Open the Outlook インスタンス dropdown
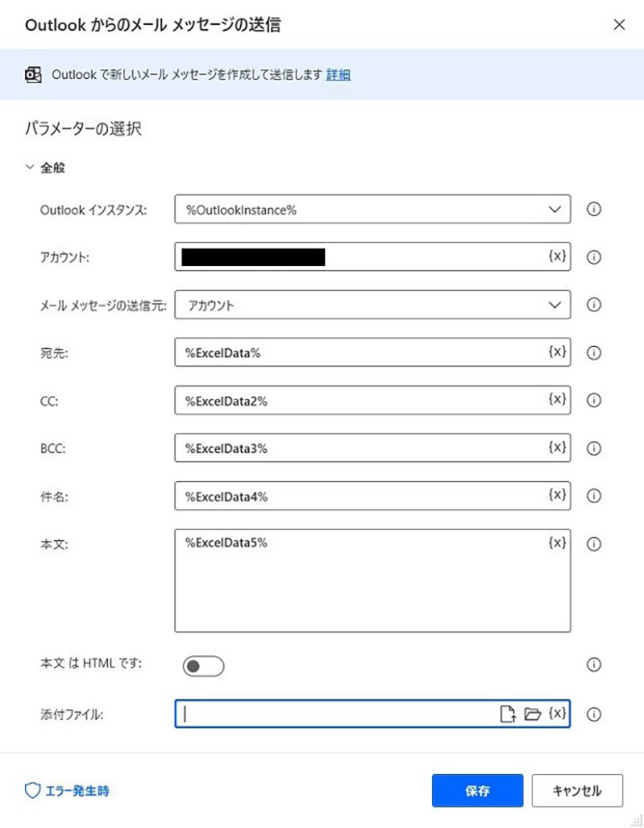This screenshot has height=828, width=644. tap(372, 209)
